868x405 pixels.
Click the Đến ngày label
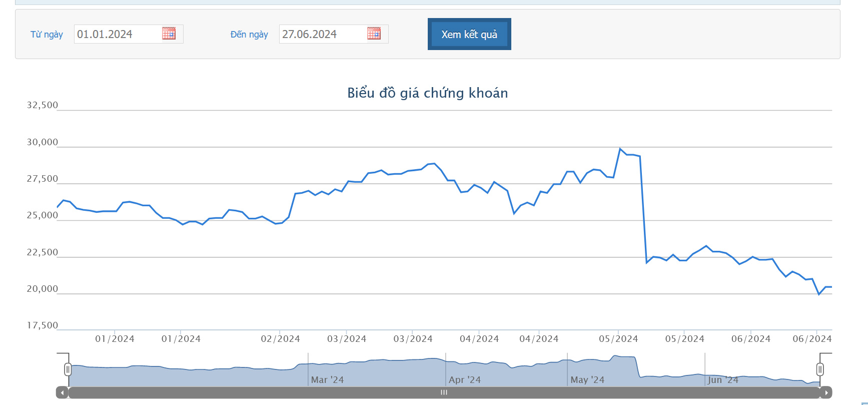tap(249, 35)
